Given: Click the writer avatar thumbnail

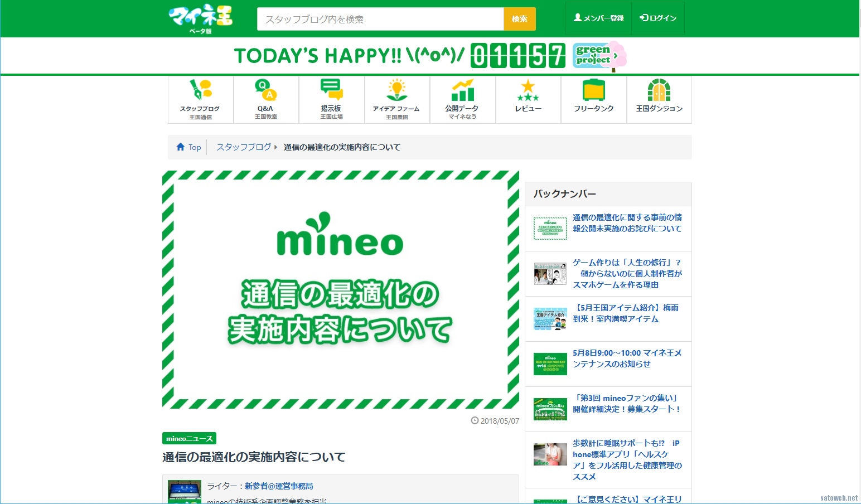Looking at the screenshot, I should click(x=185, y=492).
